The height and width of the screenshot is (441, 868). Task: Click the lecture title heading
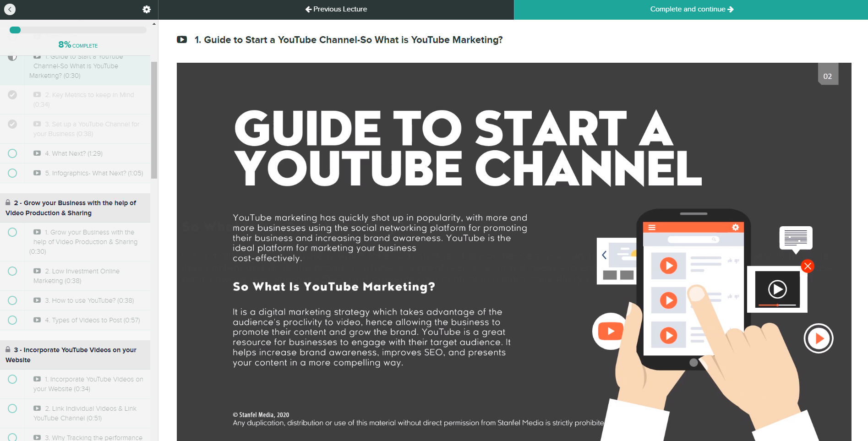349,40
